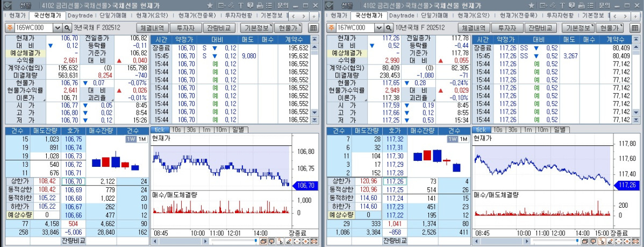Open 현물가 dropdown button in left window
Image resolution: width=644 pixels, height=247 pixels.
(x=288, y=28)
